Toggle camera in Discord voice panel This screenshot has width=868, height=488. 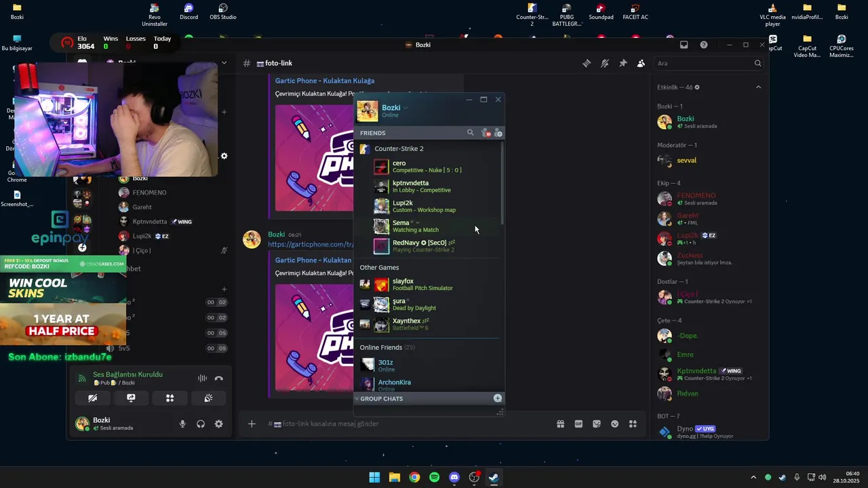coord(93,398)
